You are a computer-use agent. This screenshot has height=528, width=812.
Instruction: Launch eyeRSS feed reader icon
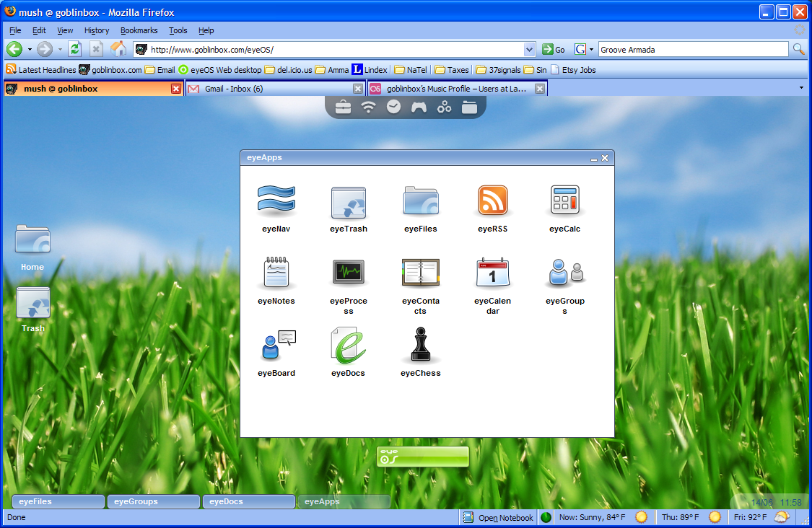492,201
